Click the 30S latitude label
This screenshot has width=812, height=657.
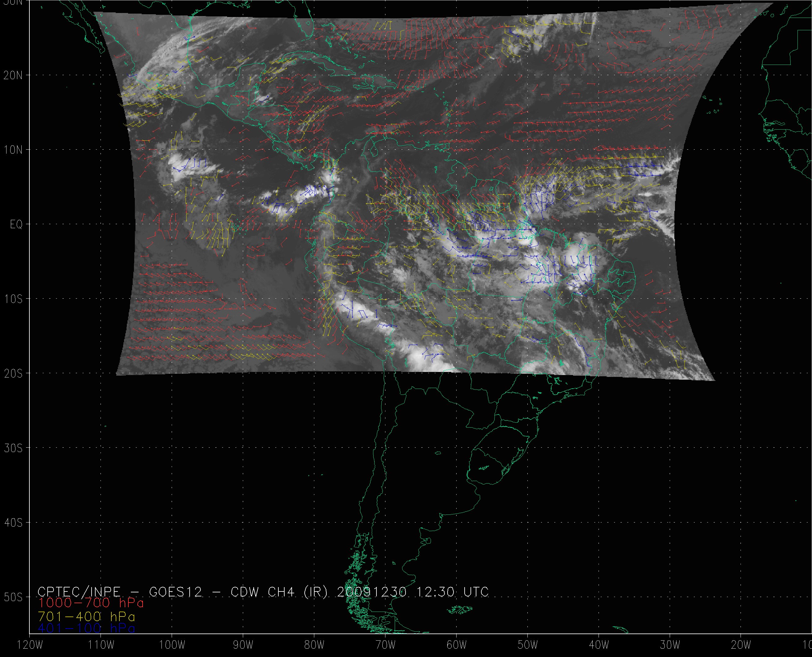pos(13,448)
